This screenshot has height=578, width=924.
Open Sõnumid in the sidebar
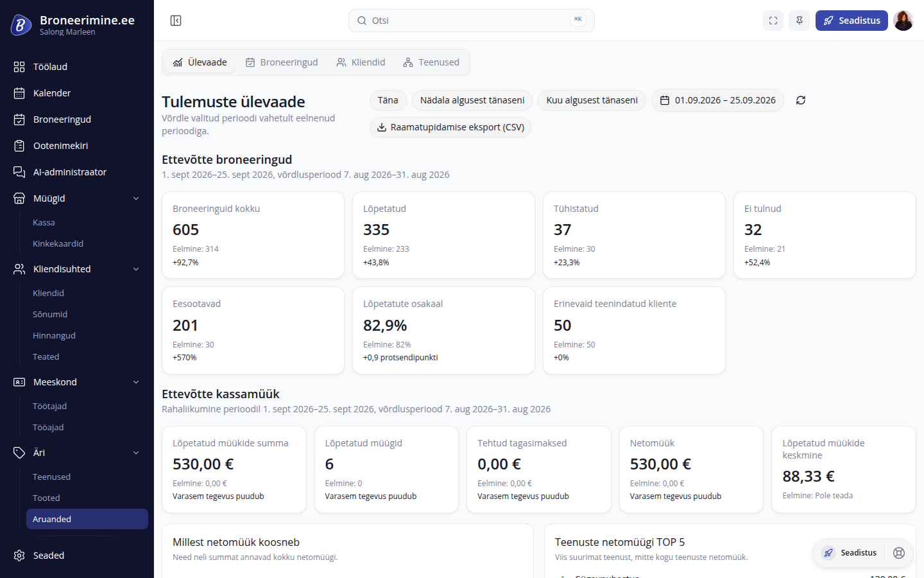click(x=87, y=315)
